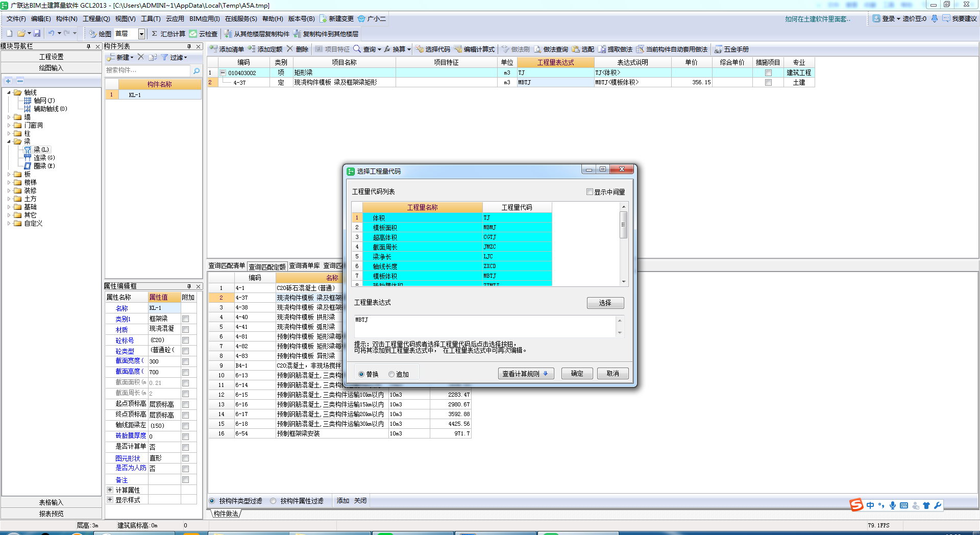Click 删除 delete in list toolbar
Viewport: 980px width, 535px height.
coord(298,49)
